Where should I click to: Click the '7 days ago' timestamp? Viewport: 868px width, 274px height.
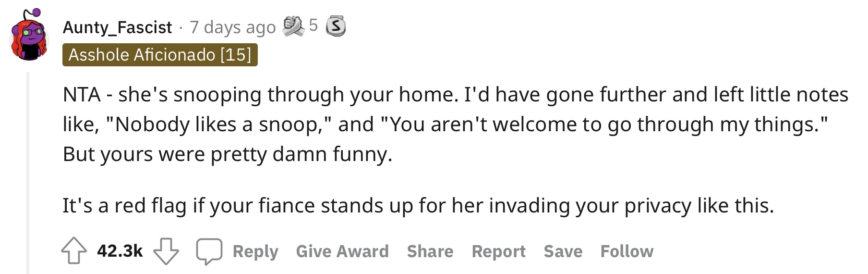(x=233, y=27)
